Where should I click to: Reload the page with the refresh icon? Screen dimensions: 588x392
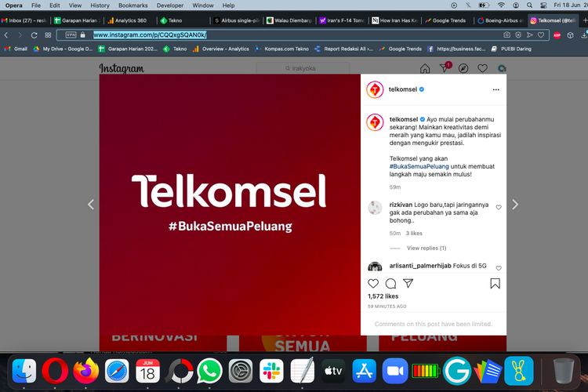tap(34, 34)
